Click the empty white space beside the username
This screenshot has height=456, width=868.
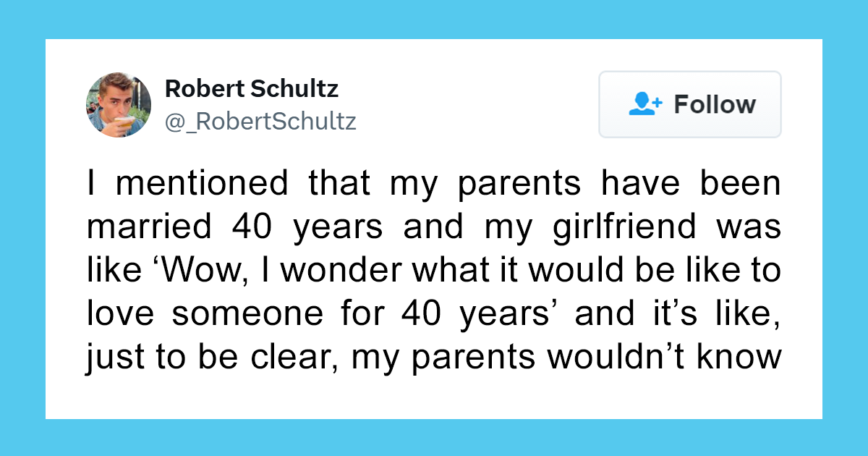click(477, 104)
